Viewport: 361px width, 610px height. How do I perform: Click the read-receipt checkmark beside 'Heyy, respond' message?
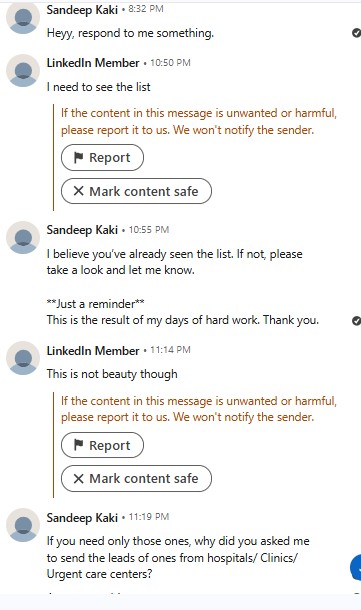pyautogui.click(x=356, y=33)
